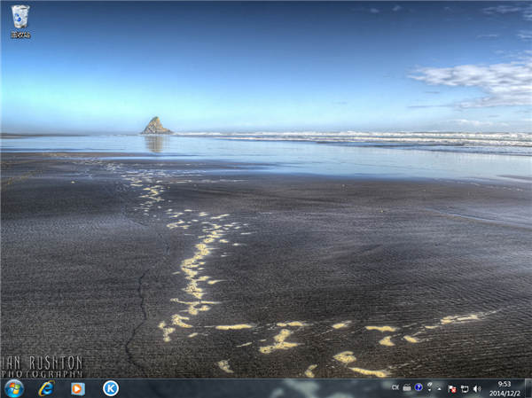Open the language bar options icon

point(429,386)
